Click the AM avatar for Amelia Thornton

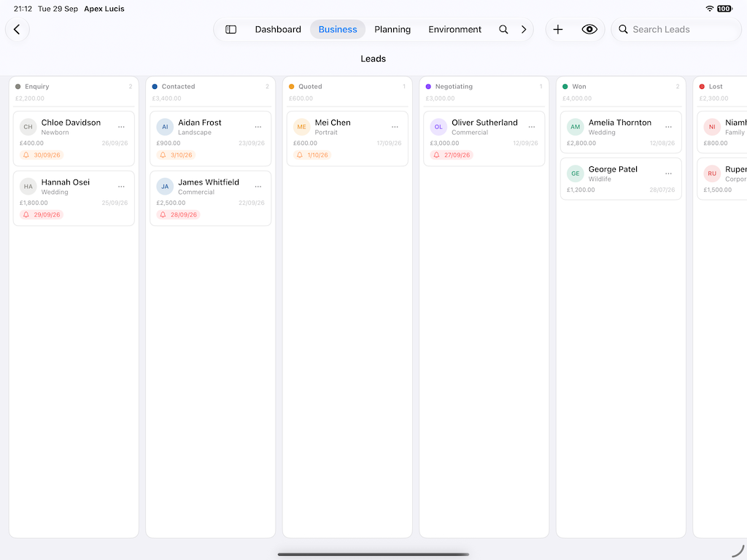(575, 127)
